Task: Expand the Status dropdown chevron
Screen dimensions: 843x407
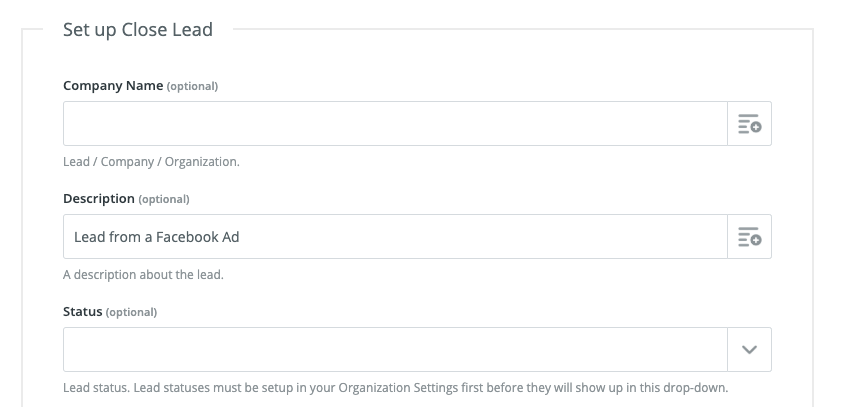Action: coord(749,350)
